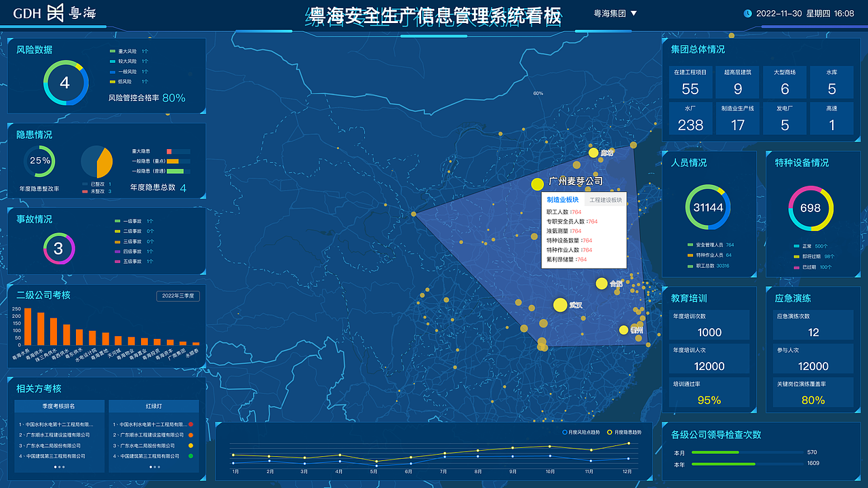Switch to the 制造业板块 tab

coord(563,200)
